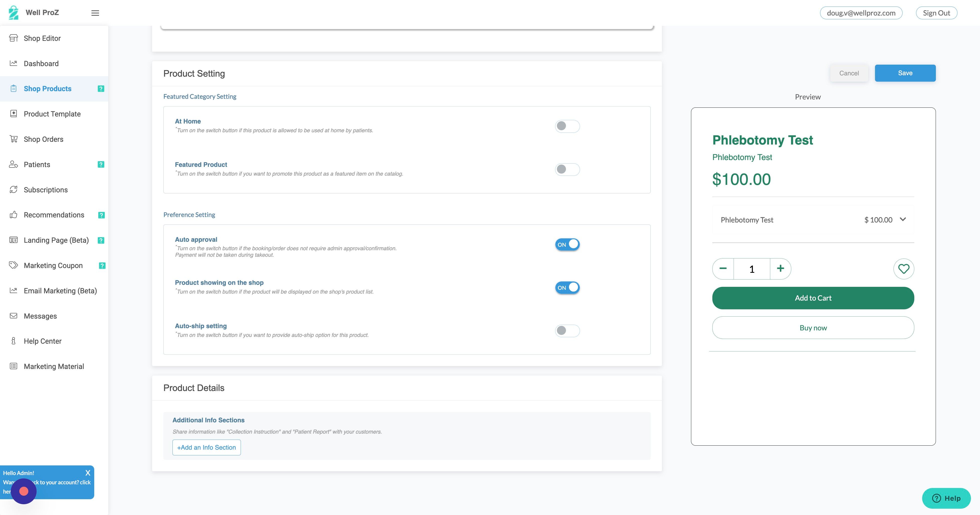This screenshot has height=515, width=980.
Task: Toggle the Featured Product switch on
Action: pos(567,170)
